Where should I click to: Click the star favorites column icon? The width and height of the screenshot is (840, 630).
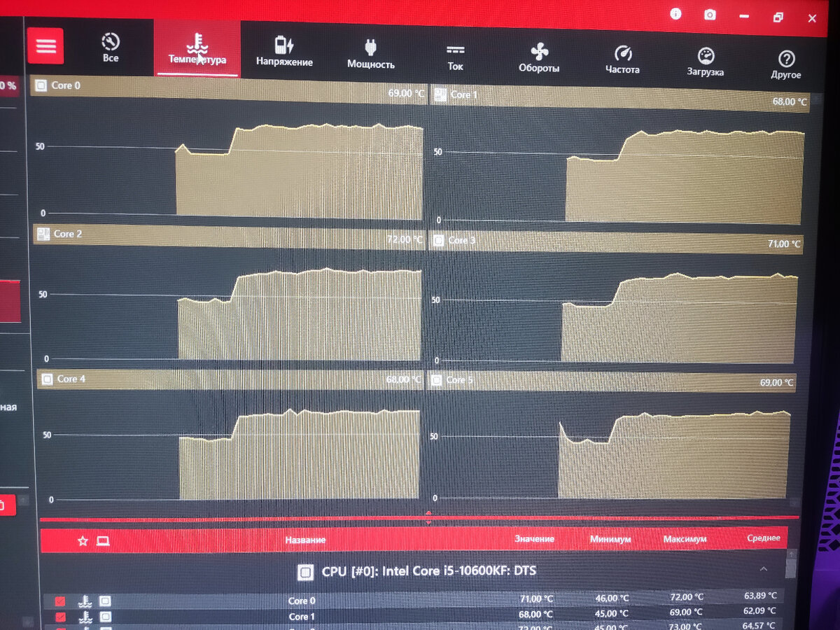(83, 540)
